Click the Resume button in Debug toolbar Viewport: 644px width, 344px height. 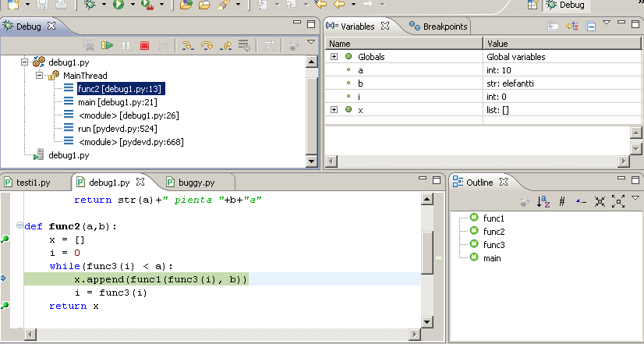[x=108, y=46]
